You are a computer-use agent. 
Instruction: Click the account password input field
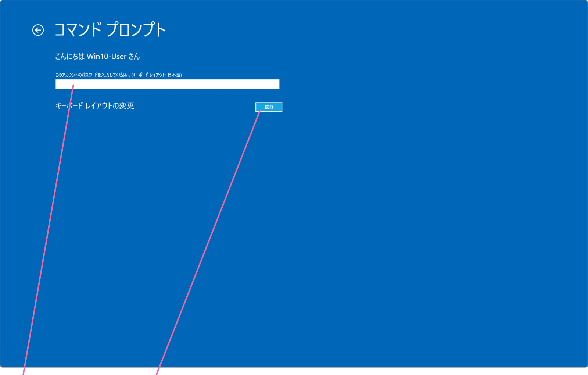pyautogui.click(x=167, y=84)
